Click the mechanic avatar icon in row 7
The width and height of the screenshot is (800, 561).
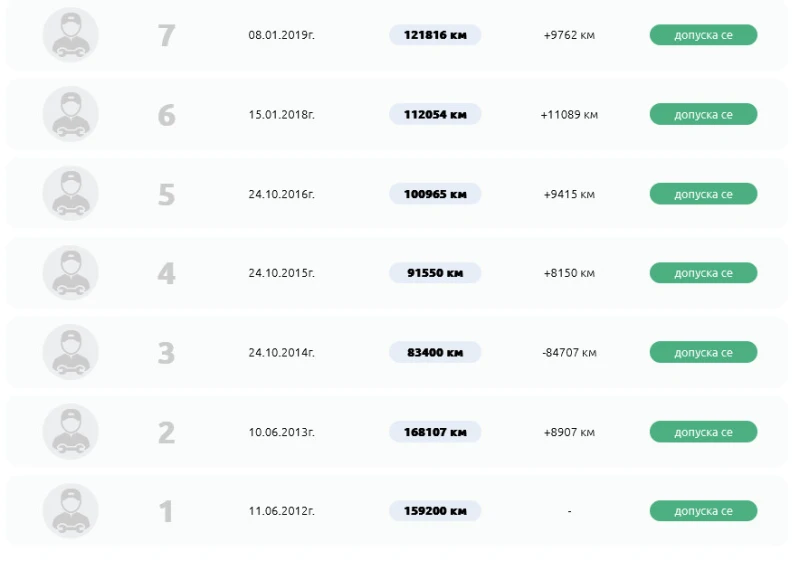71,35
